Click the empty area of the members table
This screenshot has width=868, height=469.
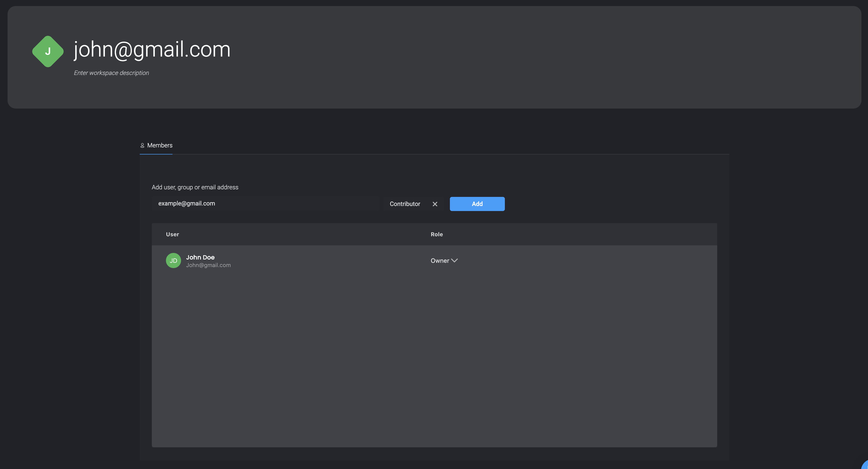(x=434, y=361)
